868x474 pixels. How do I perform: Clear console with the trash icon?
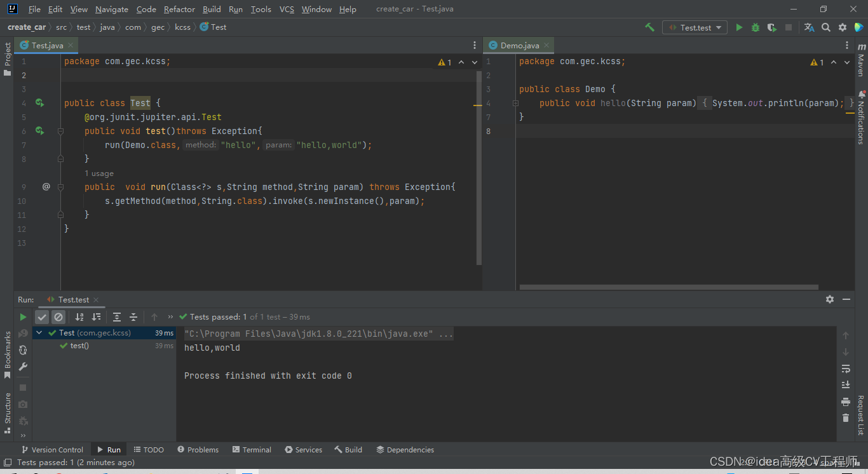coord(846,417)
